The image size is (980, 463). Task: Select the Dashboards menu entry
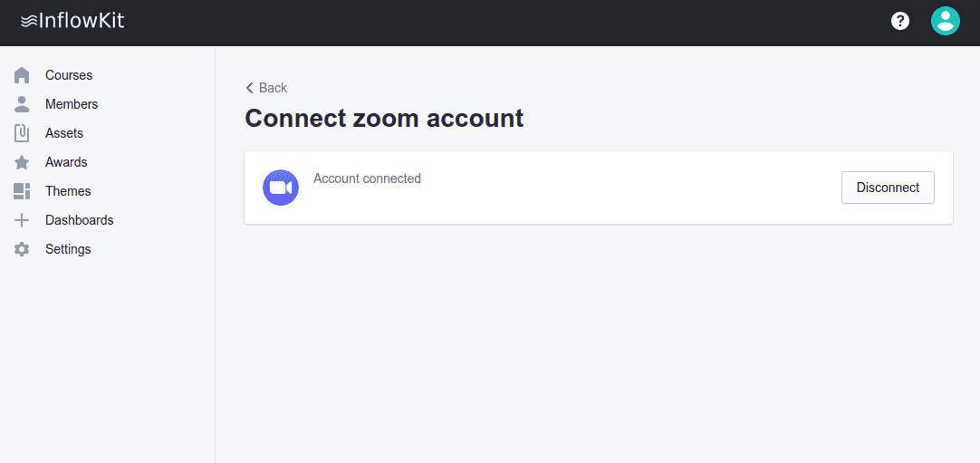(x=80, y=220)
